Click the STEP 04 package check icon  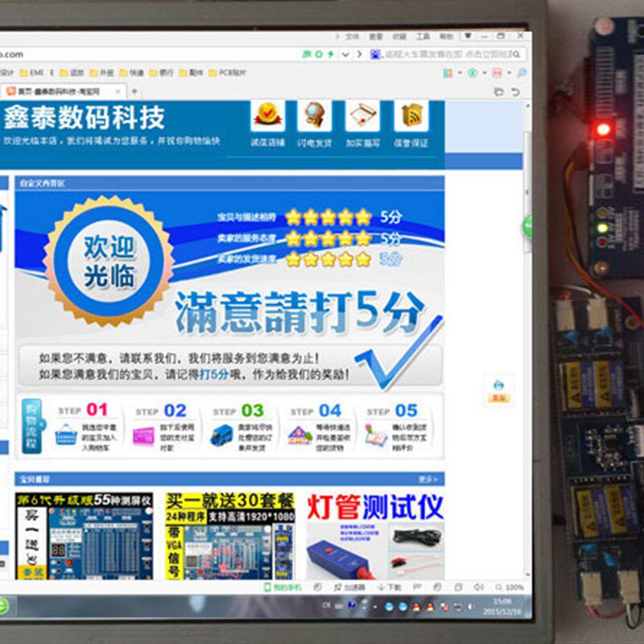click(299, 436)
